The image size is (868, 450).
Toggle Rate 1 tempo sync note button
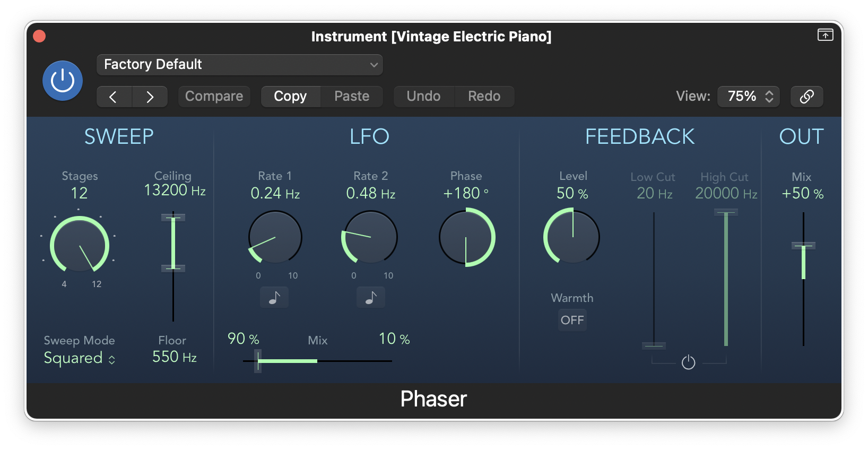point(274,298)
